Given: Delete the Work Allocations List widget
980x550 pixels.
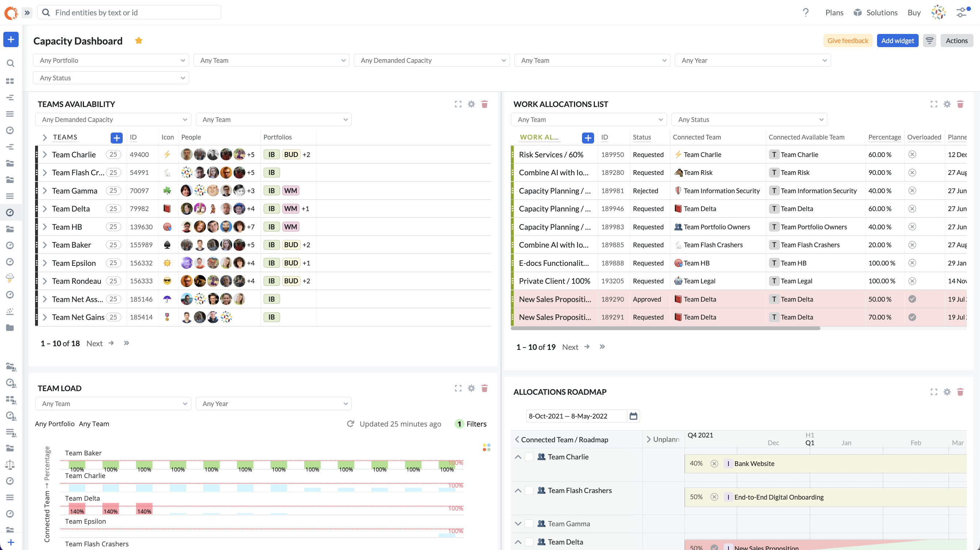Looking at the screenshot, I should (960, 104).
